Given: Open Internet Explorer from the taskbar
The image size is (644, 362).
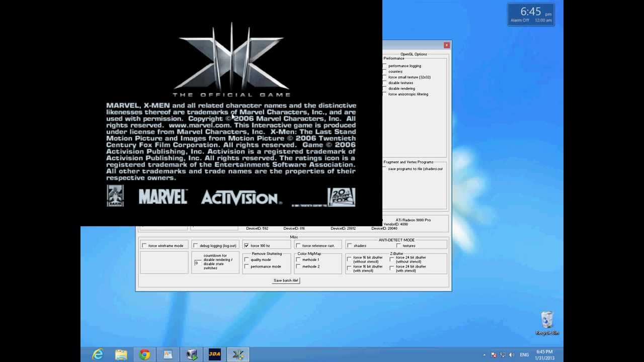Looking at the screenshot, I should click(x=98, y=354).
